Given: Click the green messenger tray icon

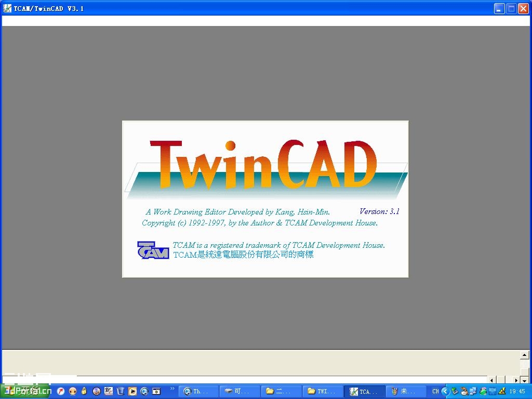Looking at the screenshot, I should coord(483,391).
